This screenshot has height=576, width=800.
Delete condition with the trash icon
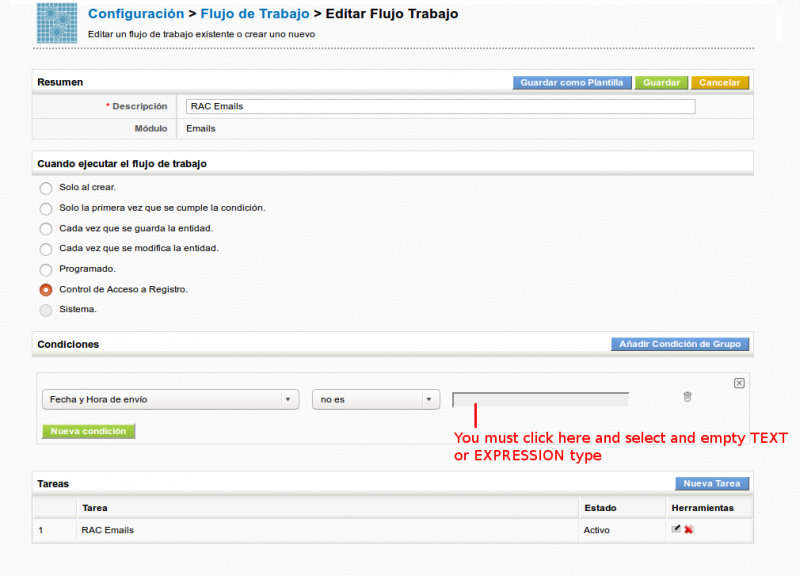[687, 397]
